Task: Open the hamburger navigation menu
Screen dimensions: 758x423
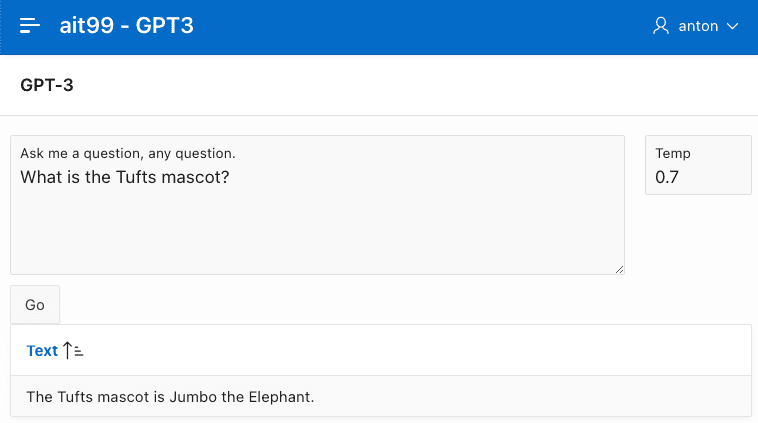Action: [30, 26]
